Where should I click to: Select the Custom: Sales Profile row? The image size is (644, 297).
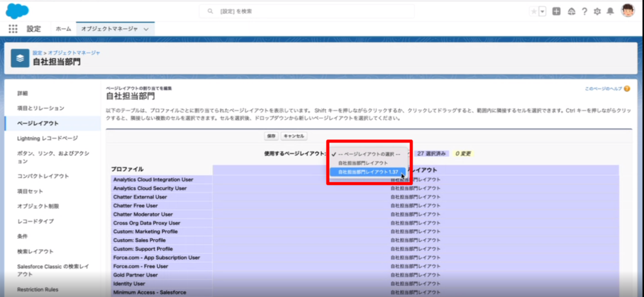pos(365,240)
